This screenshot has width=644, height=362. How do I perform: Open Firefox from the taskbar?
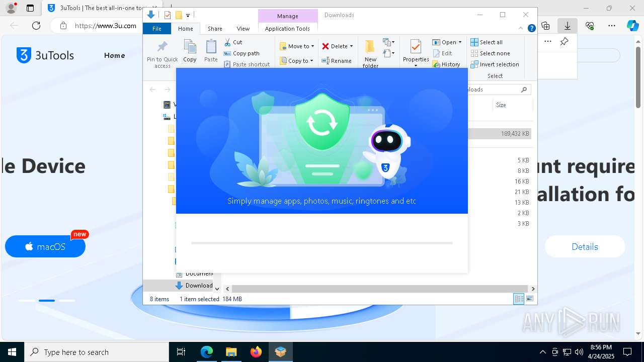point(256,352)
